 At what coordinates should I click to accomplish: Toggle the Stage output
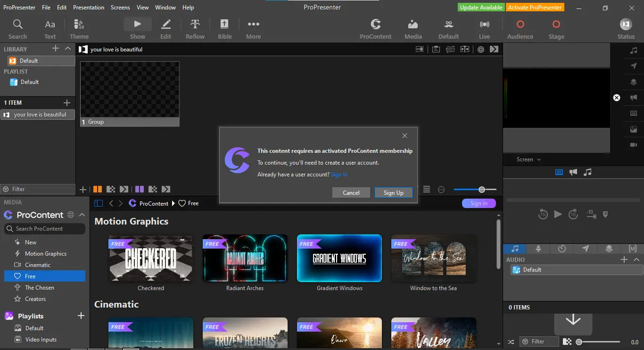coord(556,29)
